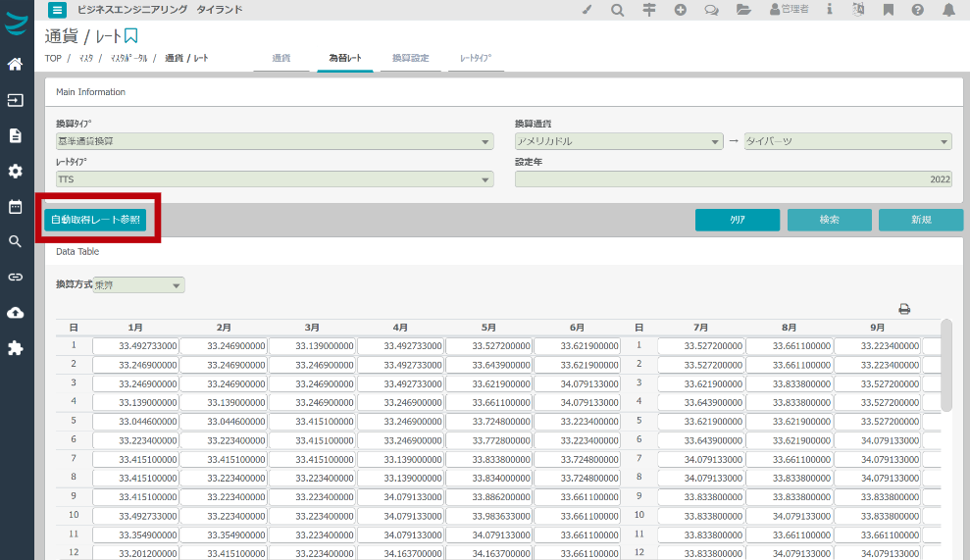Click the signpost icon in top bar
The image size is (970, 560).
pyautogui.click(x=648, y=9)
